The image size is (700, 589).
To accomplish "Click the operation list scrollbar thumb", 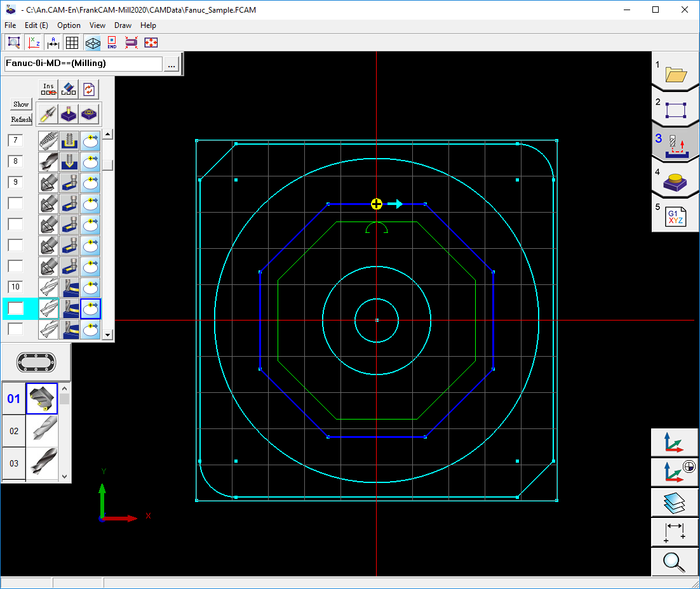I will (107, 164).
